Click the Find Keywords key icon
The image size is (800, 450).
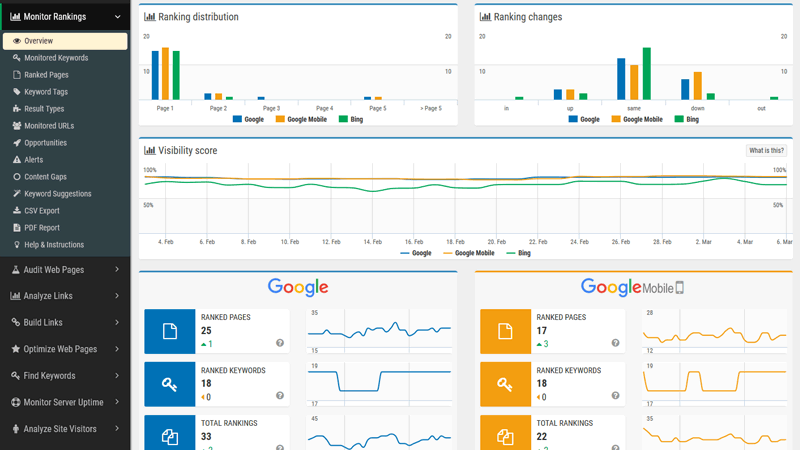point(16,376)
